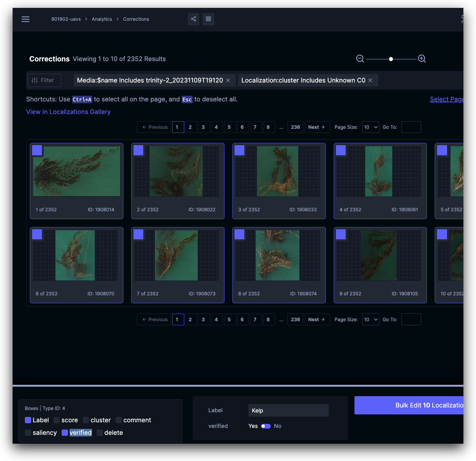Click the zoom in magnifier icon
Screen dimensions: 476x461
click(x=422, y=59)
